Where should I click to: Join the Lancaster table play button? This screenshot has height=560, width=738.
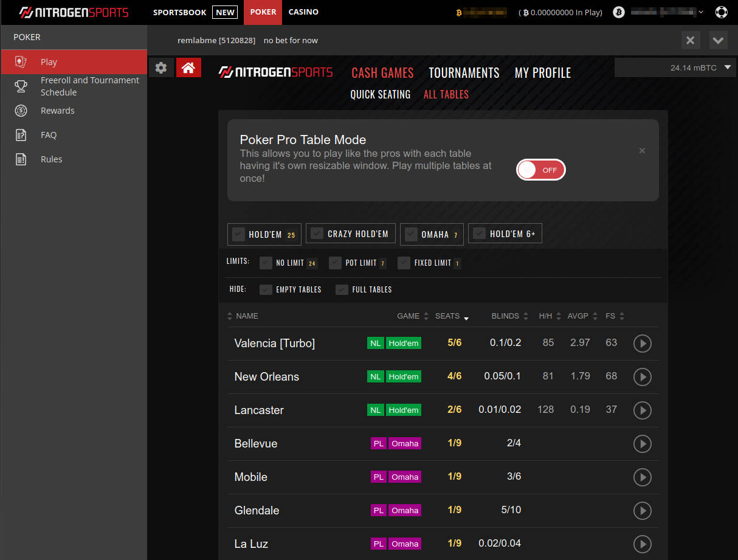coord(642,410)
